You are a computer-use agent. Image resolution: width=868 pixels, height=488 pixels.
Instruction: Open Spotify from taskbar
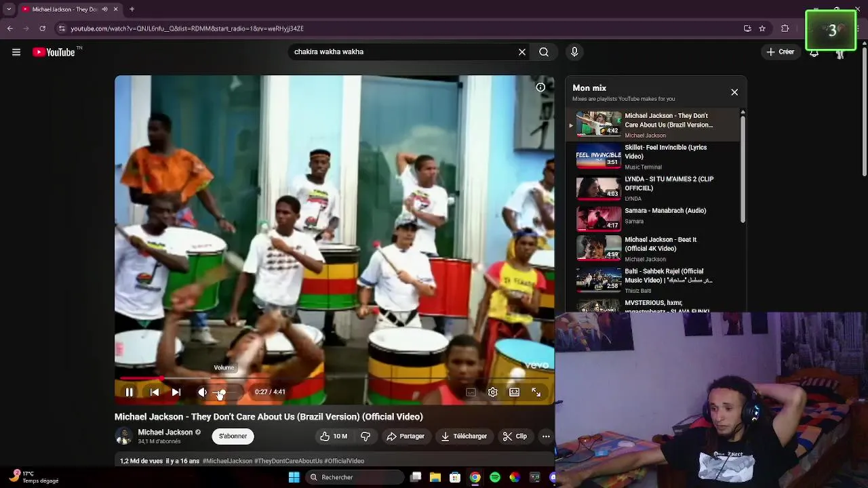[495, 477]
